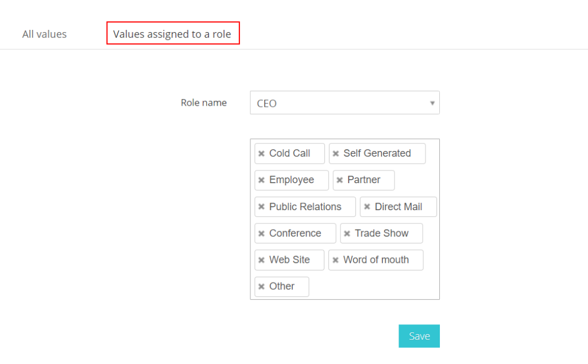Remove the Employee tag
This screenshot has width=588, height=364.
coord(261,180)
